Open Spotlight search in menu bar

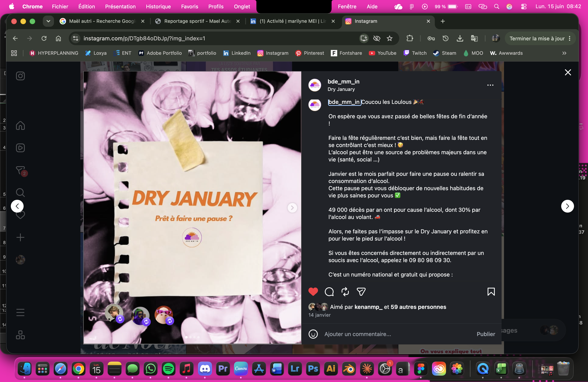point(497,6)
